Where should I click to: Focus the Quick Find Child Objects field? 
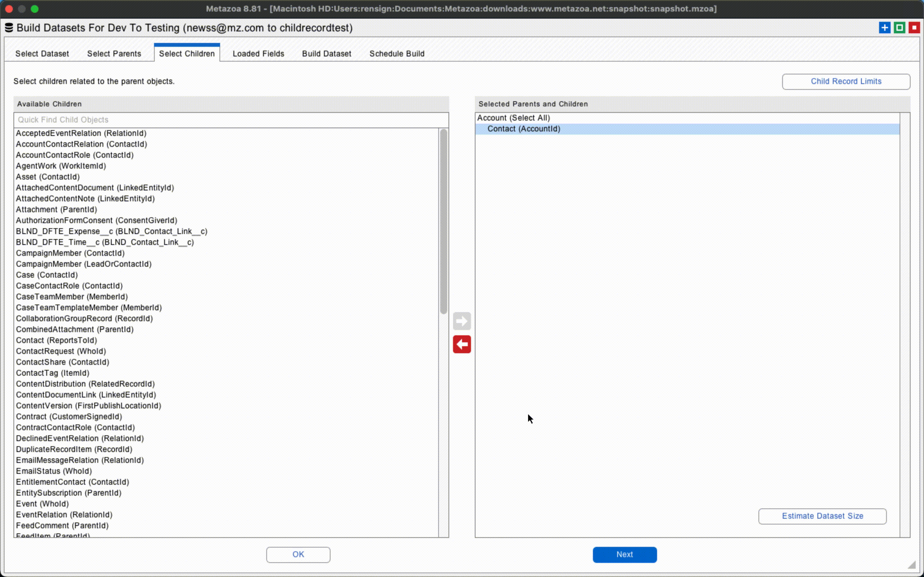(231, 120)
